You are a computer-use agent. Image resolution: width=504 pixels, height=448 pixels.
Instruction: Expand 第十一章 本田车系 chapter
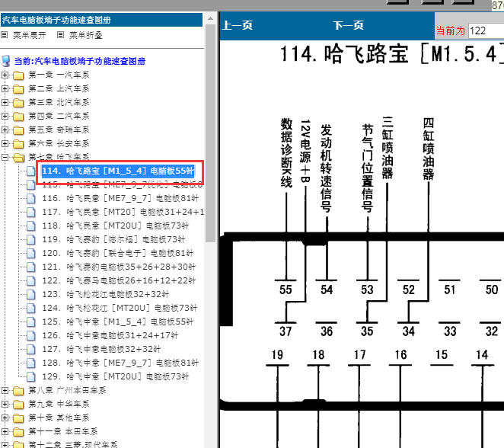point(5,431)
